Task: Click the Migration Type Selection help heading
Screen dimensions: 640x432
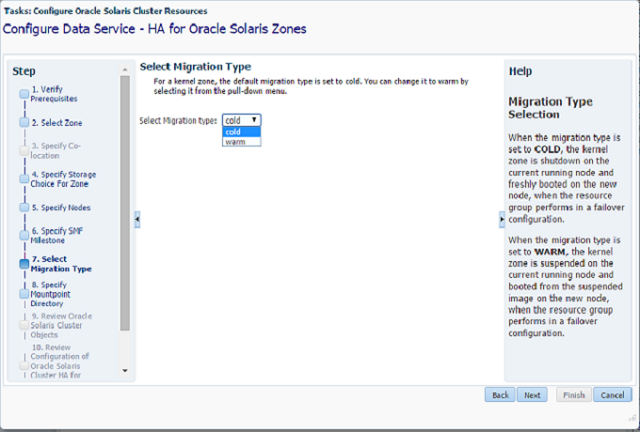Action: pos(550,108)
